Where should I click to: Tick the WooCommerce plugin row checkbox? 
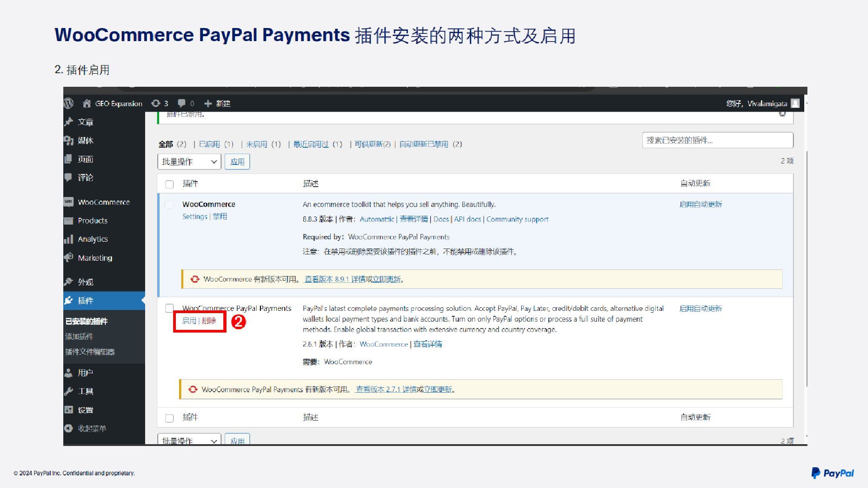coord(170,205)
